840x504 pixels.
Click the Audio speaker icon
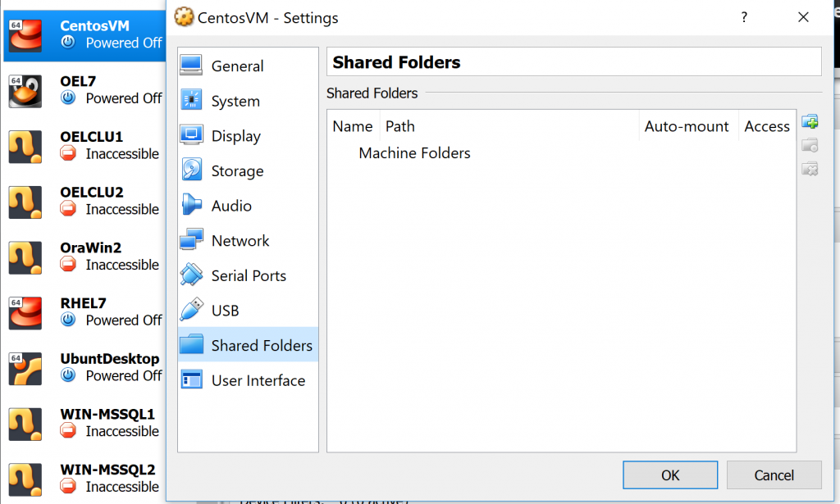click(x=191, y=204)
